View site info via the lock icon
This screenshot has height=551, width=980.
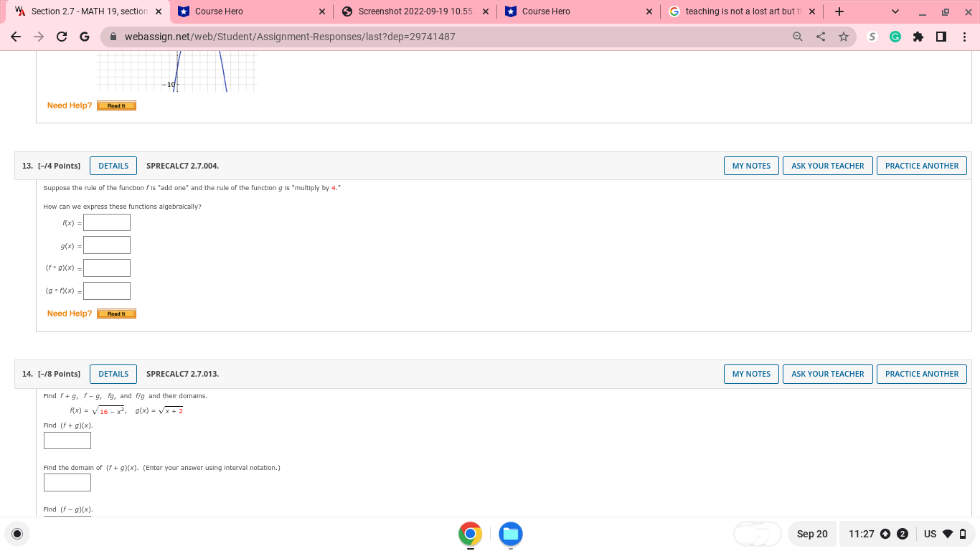pos(115,36)
